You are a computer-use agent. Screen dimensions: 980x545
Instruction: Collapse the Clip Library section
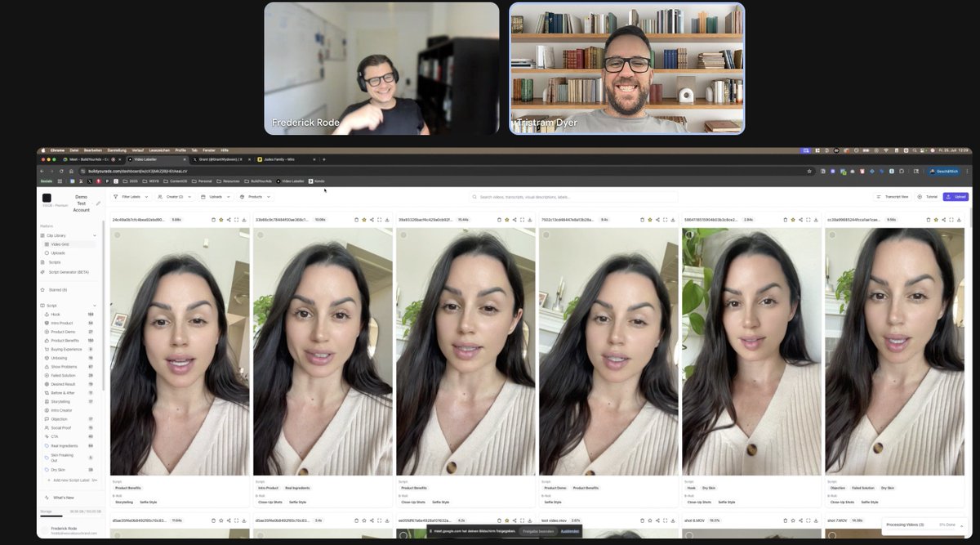tap(95, 235)
